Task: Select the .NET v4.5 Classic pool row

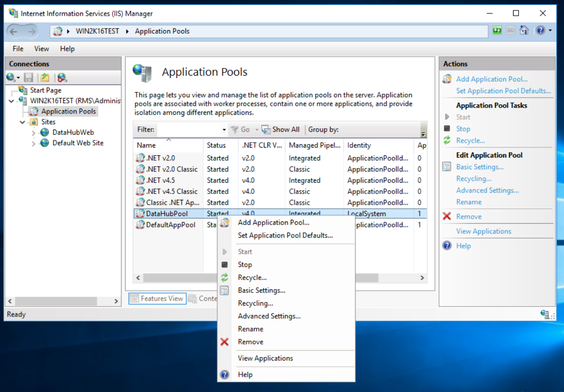Action: click(x=280, y=191)
